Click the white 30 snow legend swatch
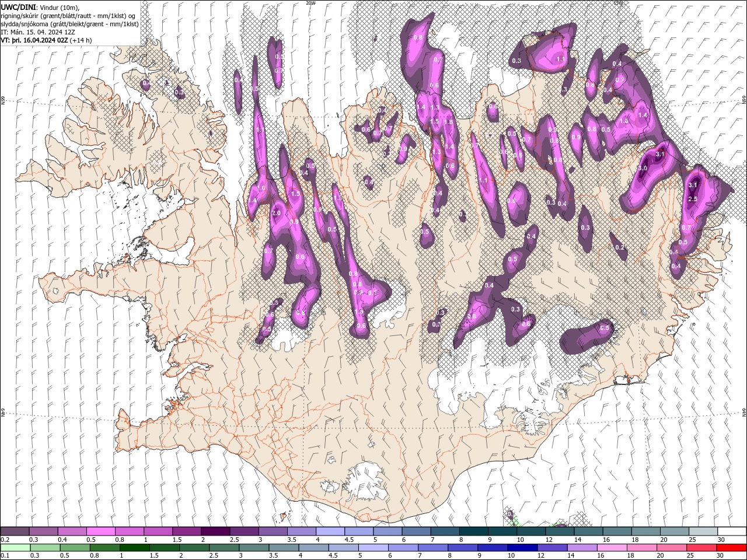Screen dimensions: 747x560 tap(732, 531)
